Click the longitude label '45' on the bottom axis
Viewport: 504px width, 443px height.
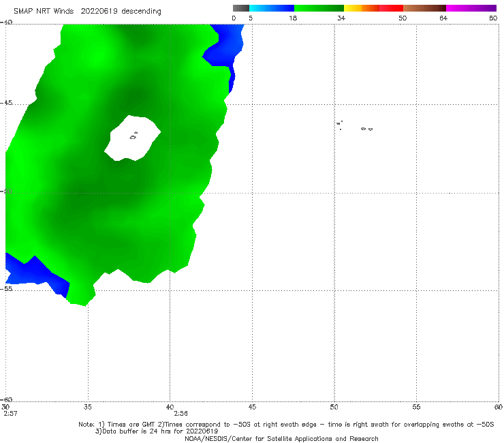click(x=252, y=407)
